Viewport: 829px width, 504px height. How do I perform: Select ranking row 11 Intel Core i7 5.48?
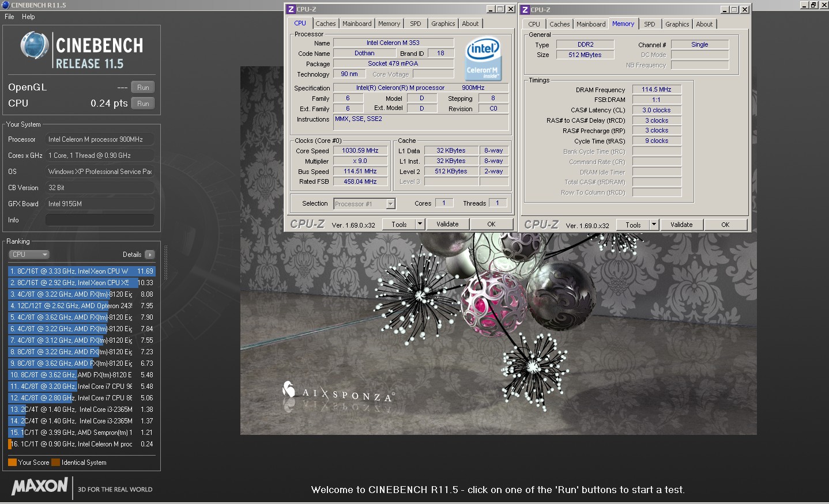[82, 386]
